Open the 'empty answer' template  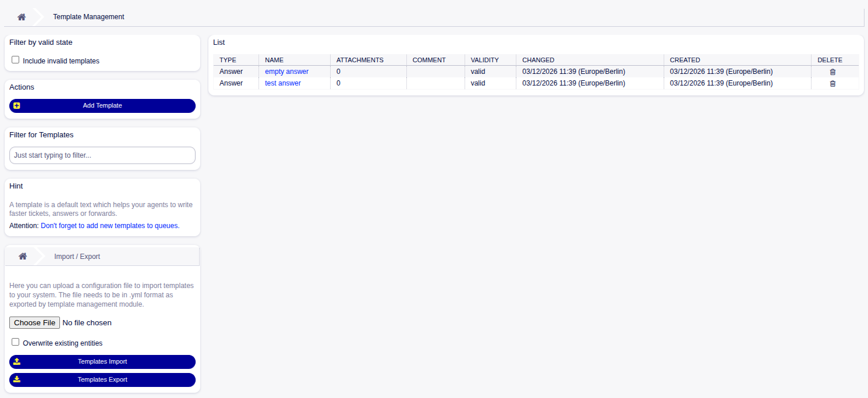286,72
